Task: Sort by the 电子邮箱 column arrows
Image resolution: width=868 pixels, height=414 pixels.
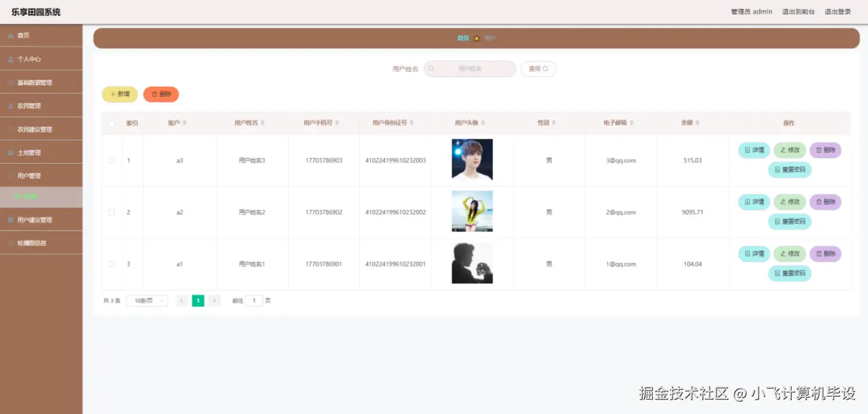Action: tap(632, 123)
